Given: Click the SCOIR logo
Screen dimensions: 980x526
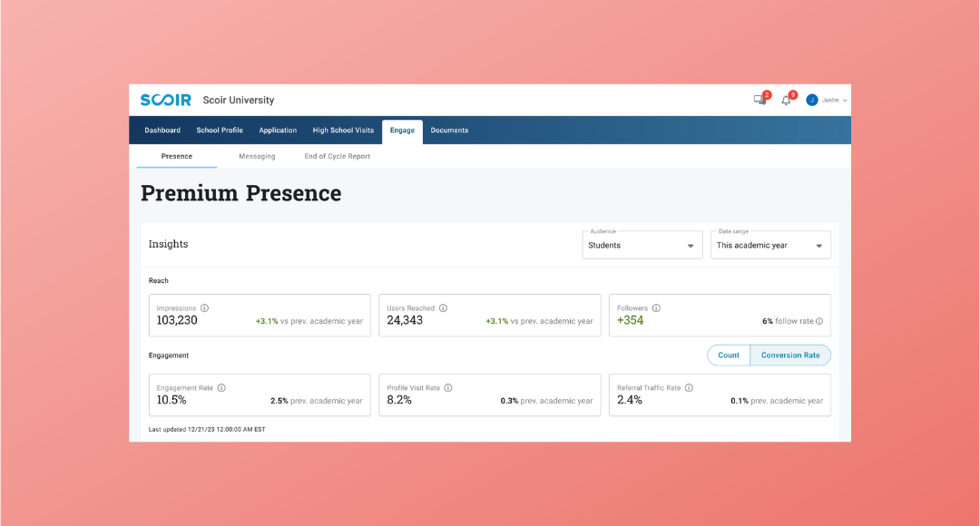Looking at the screenshot, I should click(166, 100).
